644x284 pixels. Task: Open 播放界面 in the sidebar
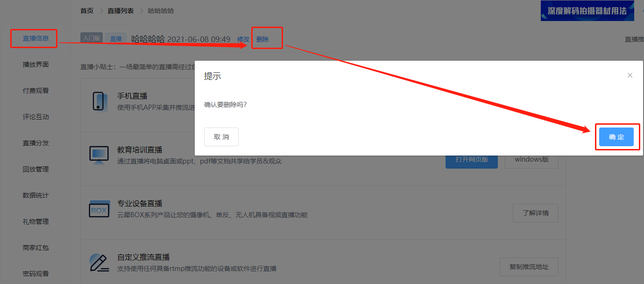tap(35, 64)
